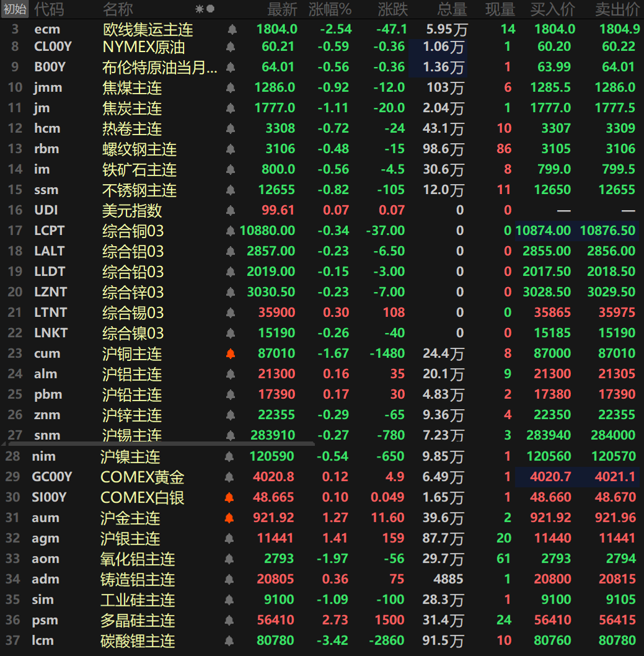
Task: Click the asterisk icon in the header
Action: pyautogui.click(x=200, y=9)
